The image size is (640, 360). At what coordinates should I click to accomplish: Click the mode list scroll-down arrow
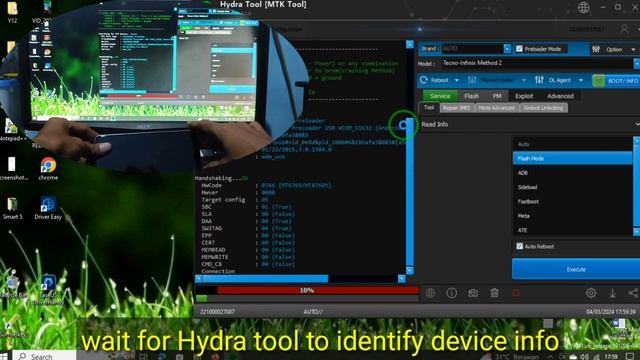click(636, 231)
